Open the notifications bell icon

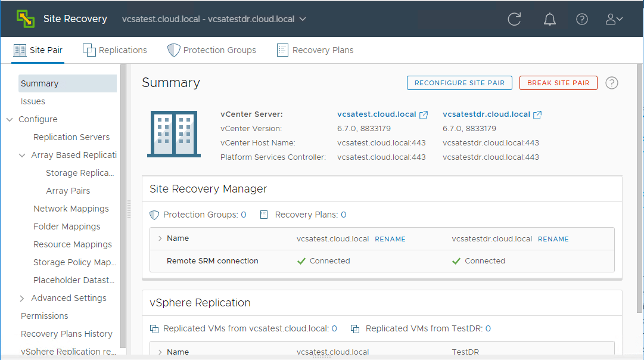(550, 19)
